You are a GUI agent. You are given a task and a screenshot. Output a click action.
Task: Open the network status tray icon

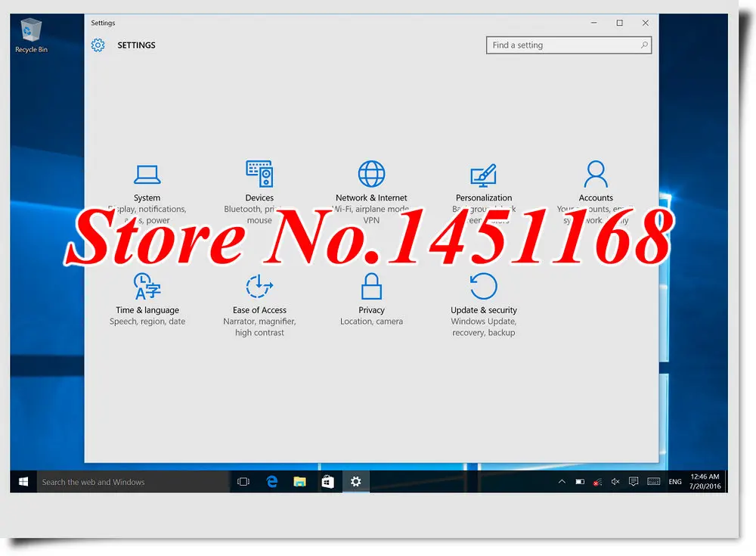click(x=598, y=482)
